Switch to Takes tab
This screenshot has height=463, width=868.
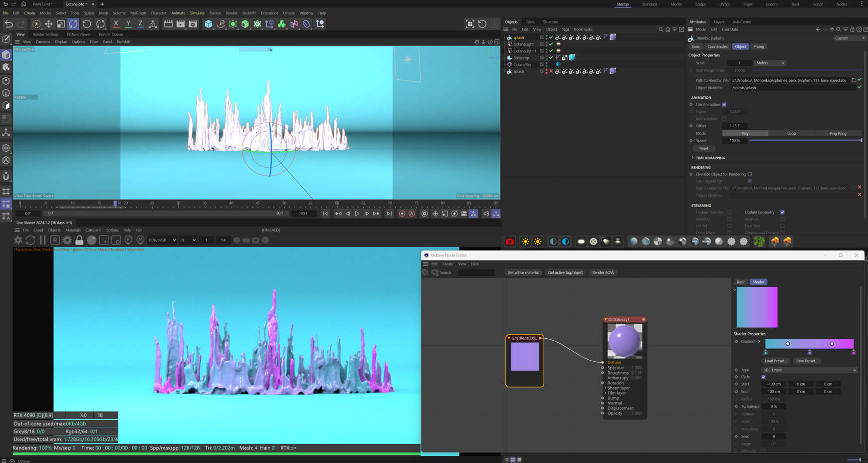coord(530,22)
